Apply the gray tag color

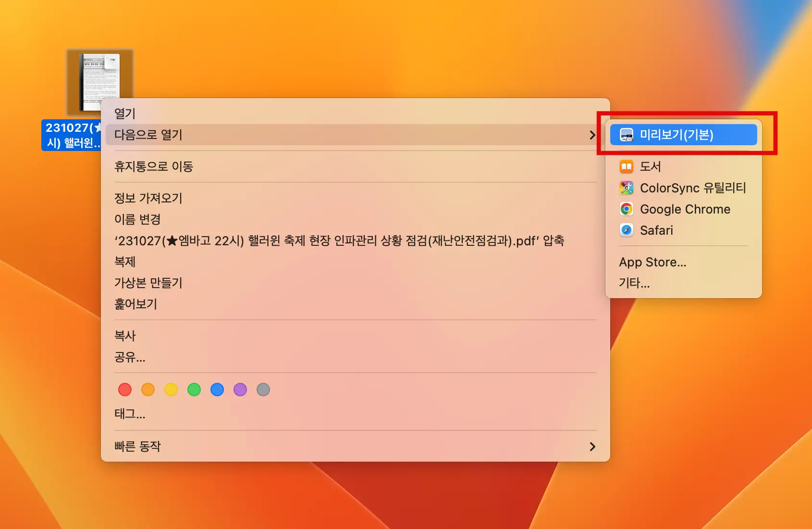(x=263, y=390)
